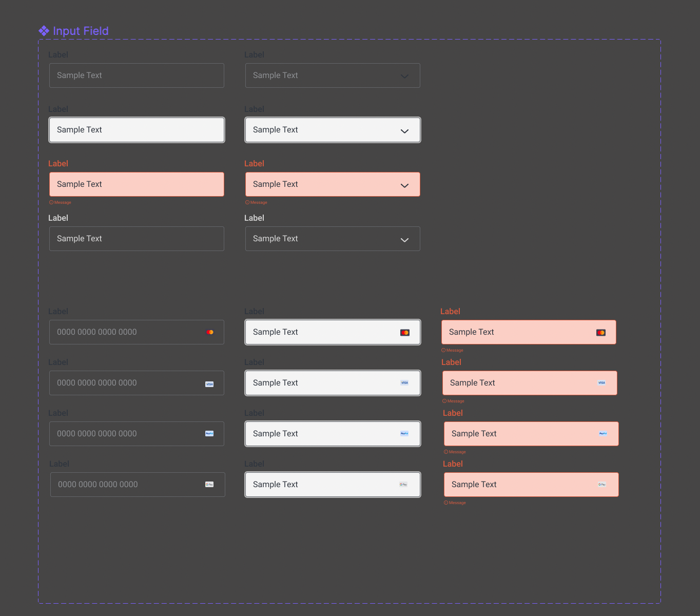Click Sample Text in white Mastercard field

(x=276, y=332)
